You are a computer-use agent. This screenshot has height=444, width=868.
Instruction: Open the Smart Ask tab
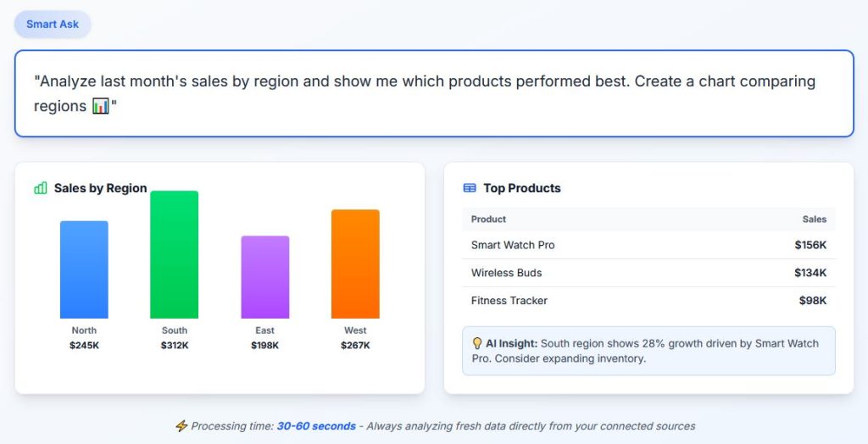click(53, 24)
